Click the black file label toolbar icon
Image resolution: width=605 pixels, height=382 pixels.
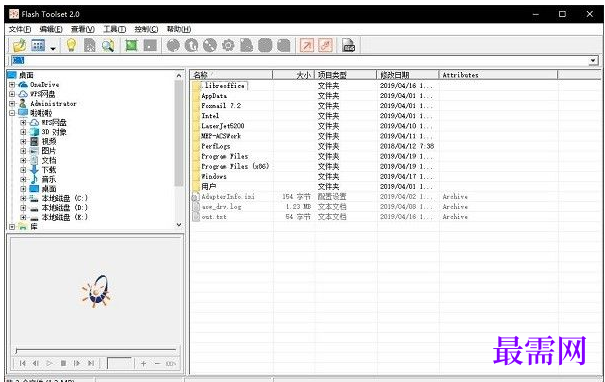tap(348, 46)
